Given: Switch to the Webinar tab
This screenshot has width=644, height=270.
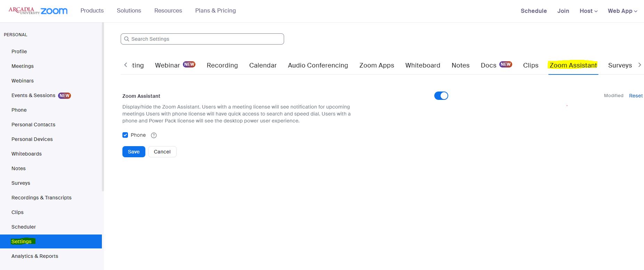Looking at the screenshot, I should (167, 65).
